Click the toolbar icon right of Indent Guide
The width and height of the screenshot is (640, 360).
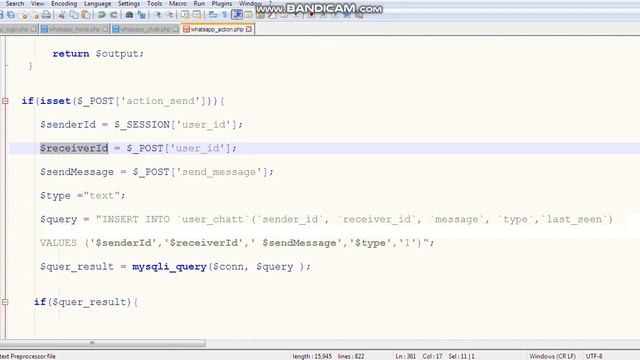point(248,15)
